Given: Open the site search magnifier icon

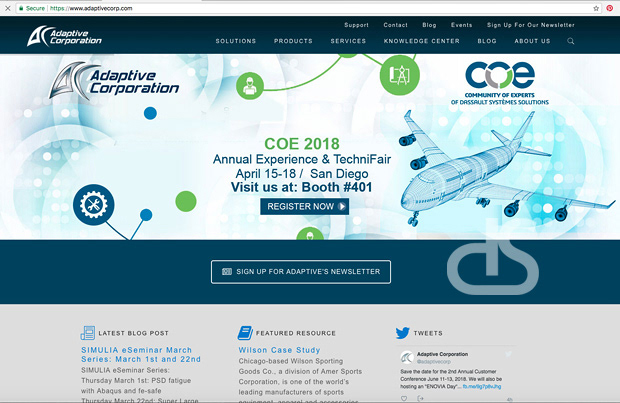Looking at the screenshot, I should [x=571, y=41].
